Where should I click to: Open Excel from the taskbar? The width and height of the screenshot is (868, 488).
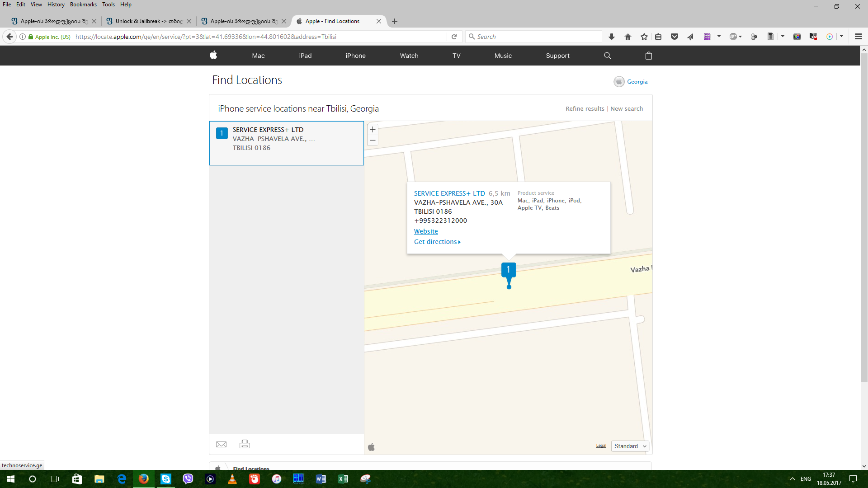point(343,479)
